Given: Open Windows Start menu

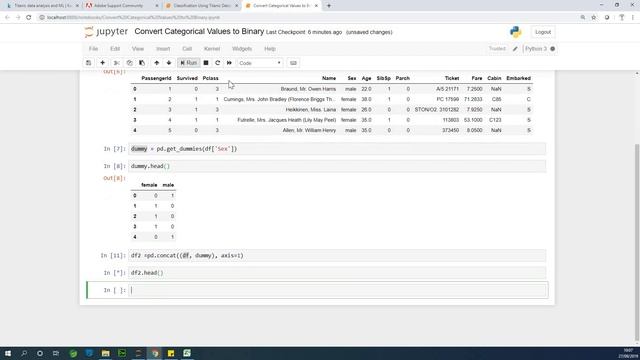Looking at the screenshot, I should coord(8,353).
